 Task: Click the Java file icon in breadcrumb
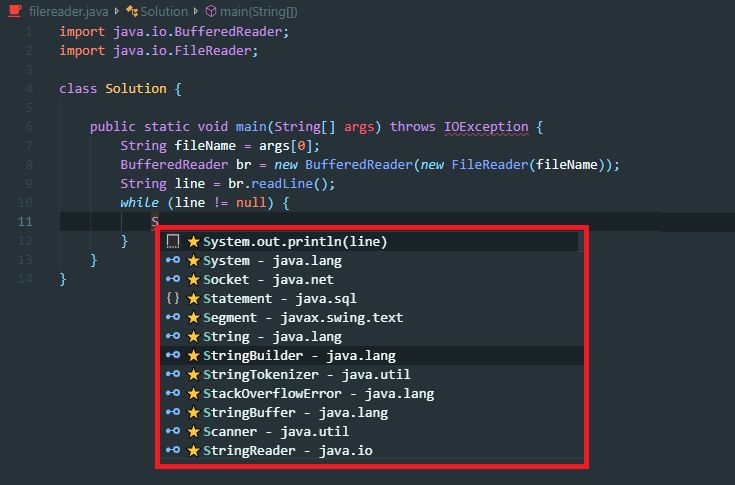point(15,11)
